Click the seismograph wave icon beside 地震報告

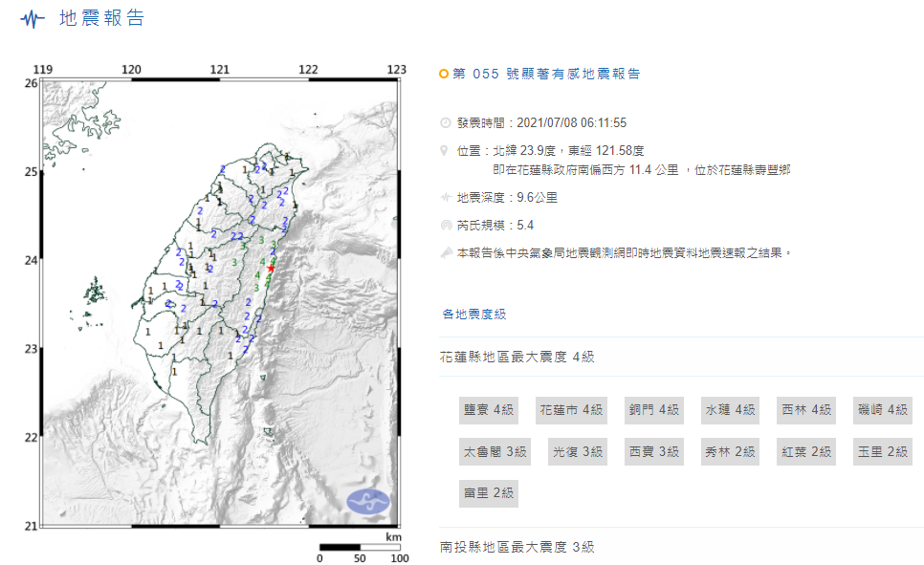tap(32, 19)
